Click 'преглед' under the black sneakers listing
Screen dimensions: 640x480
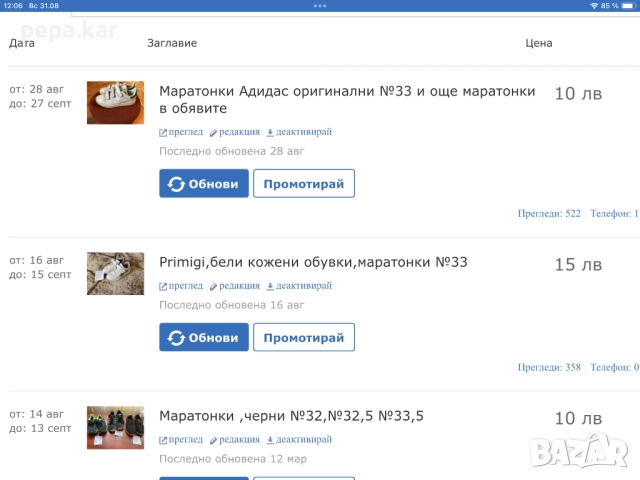(186, 440)
